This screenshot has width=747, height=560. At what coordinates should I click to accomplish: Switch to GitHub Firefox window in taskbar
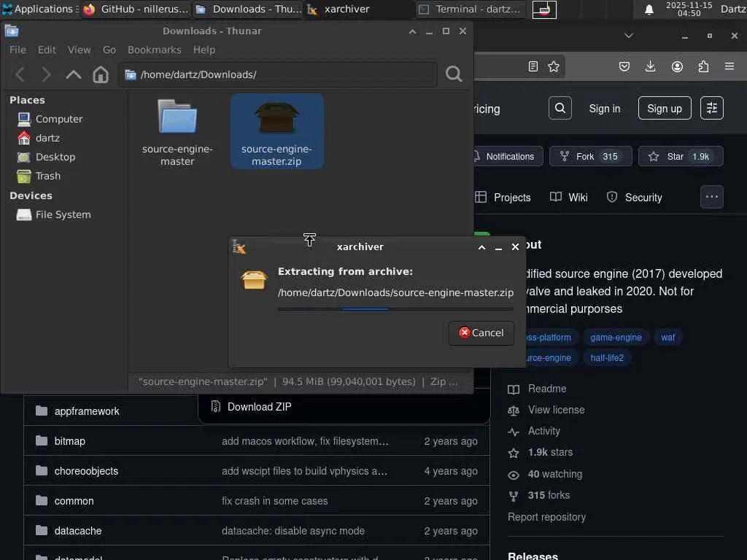click(x=136, y=9)
